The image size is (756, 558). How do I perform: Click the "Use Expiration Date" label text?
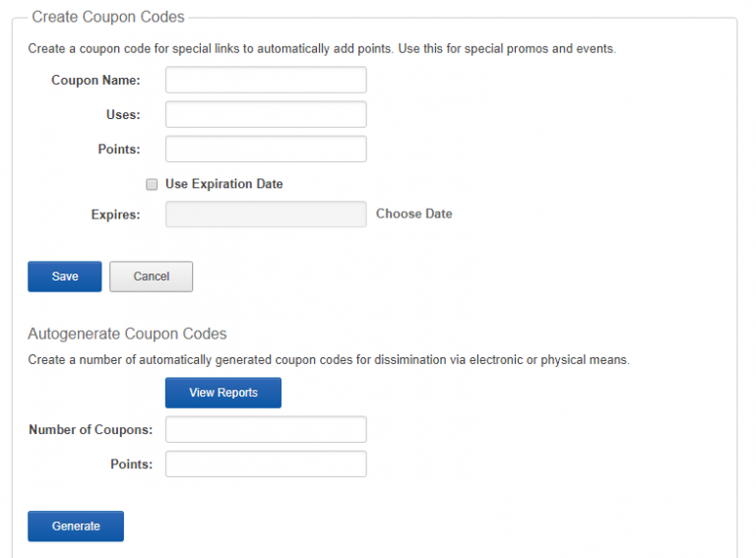pos(223,184)
